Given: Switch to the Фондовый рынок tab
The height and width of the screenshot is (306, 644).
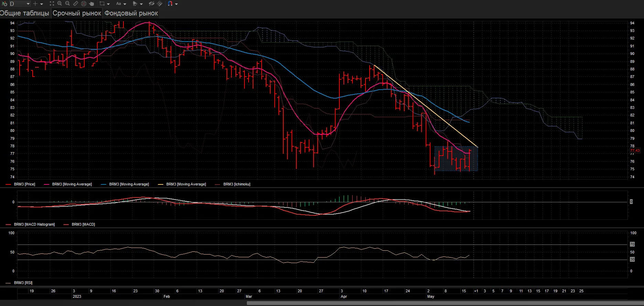Looking at the screenshot, I should pos(131,13).
